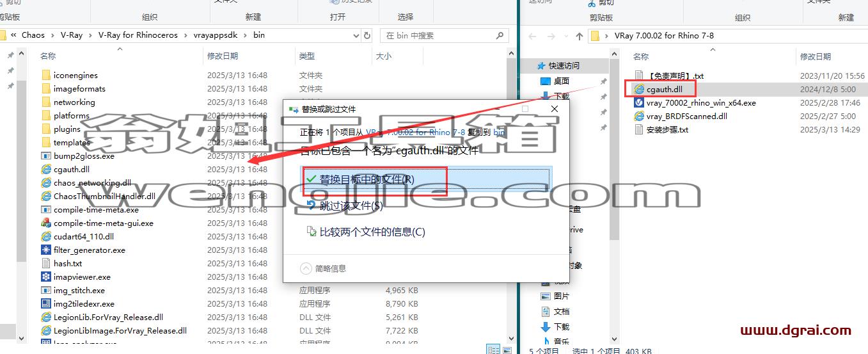The height and width of the screenshot is (354, 868).
Task: Go up one folder in right window
Action: click(579, 36)
